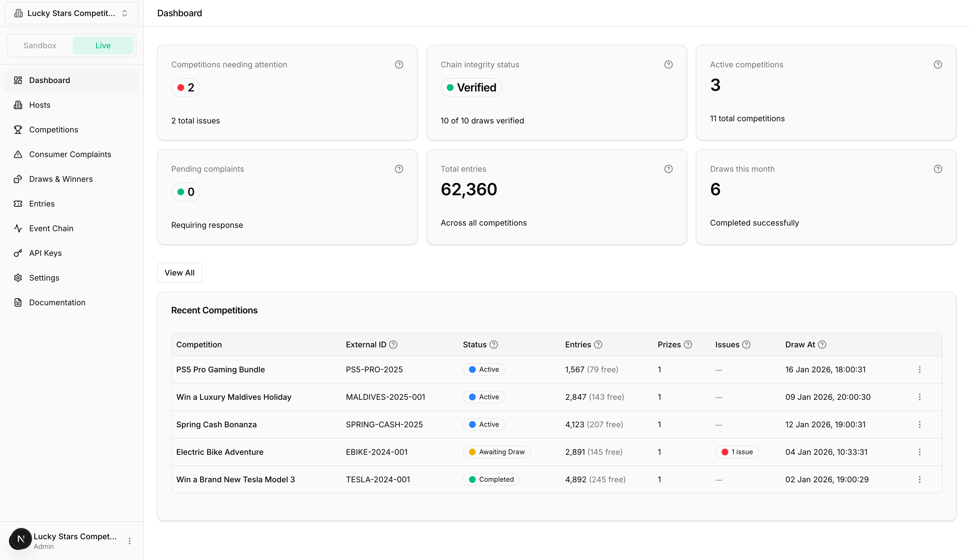Image resolution: width=970 pixels, height=560 pixels.
Task: Click the View All button
Action: click(x=179, y=273)
